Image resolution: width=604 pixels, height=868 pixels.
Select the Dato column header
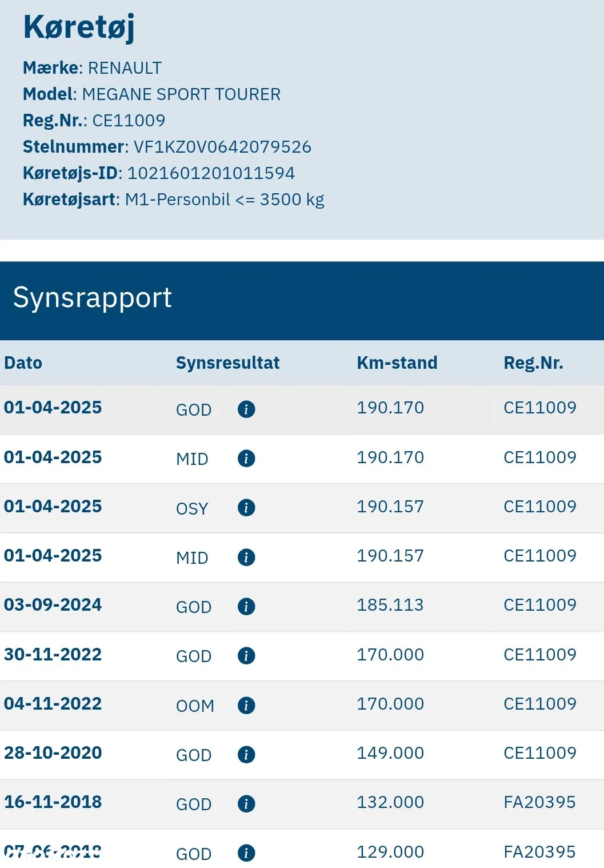[x=23, y=363]
